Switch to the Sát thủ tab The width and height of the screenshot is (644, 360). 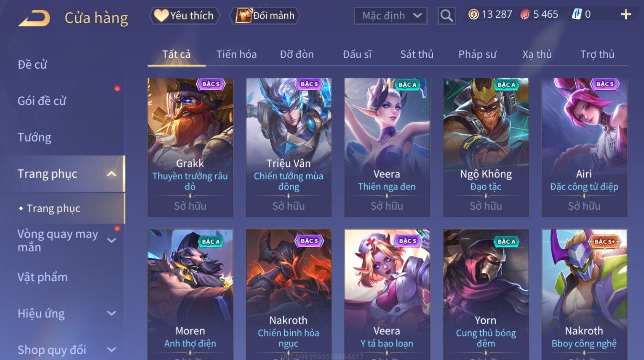(x=417, y=54)
